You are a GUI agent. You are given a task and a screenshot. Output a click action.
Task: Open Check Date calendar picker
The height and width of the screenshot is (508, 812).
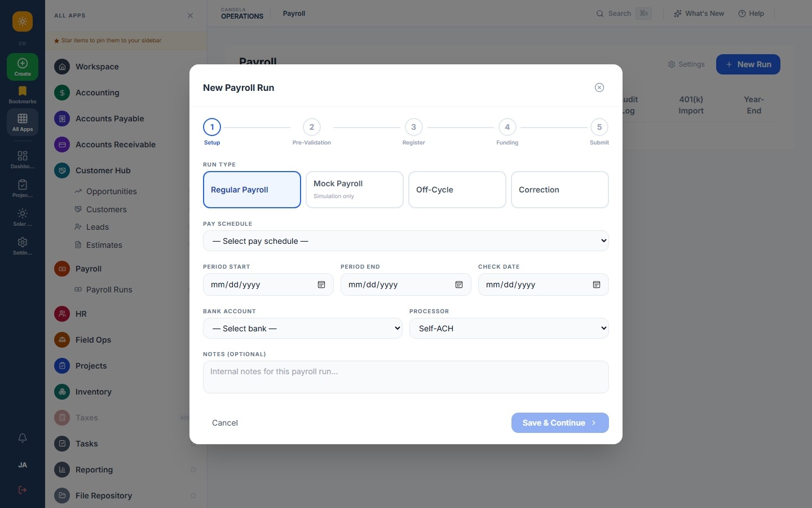(x=597, y=284)
